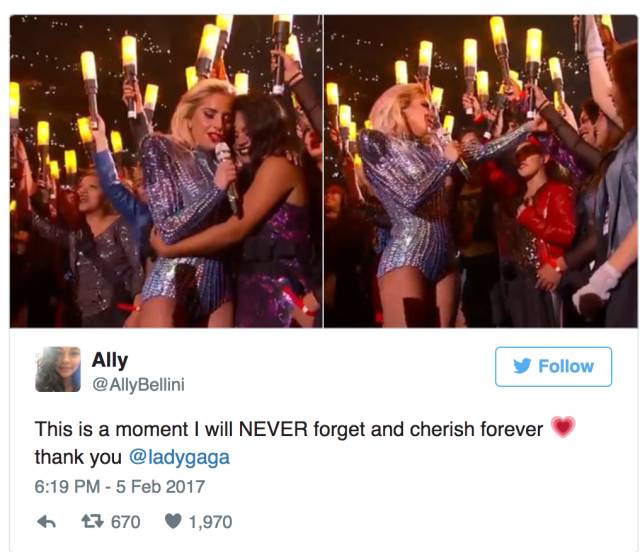Screen dimensions: 640x552
Task: Click the 'thank you' text in tweet
Action: pyautogui.click(x=78, y=457)
